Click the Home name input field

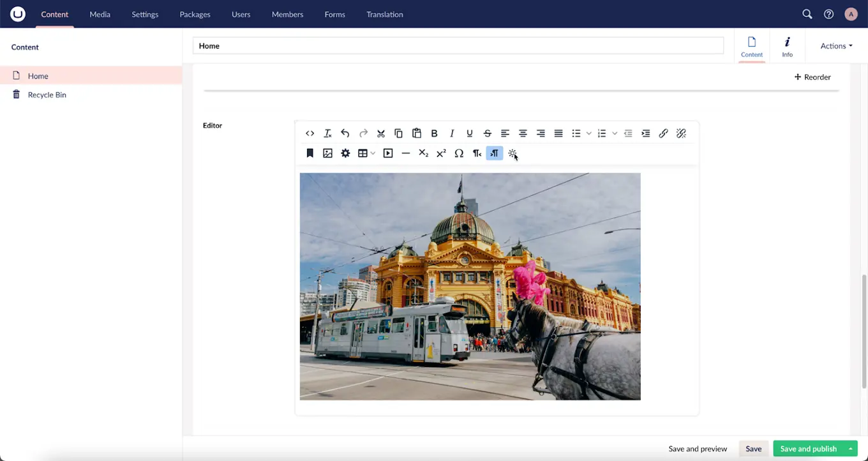pos(458,46)
